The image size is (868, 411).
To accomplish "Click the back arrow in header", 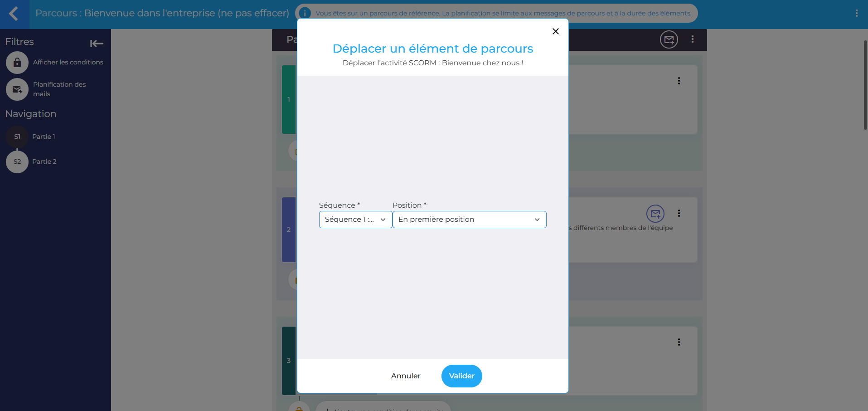I will click(x=14, y=14).
